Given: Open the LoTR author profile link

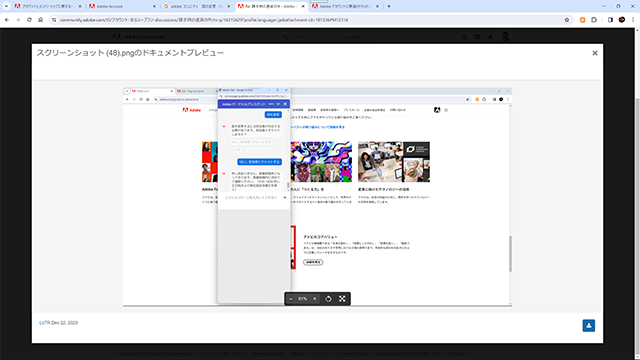Looking at the screenshot, I should click(44, 322).
